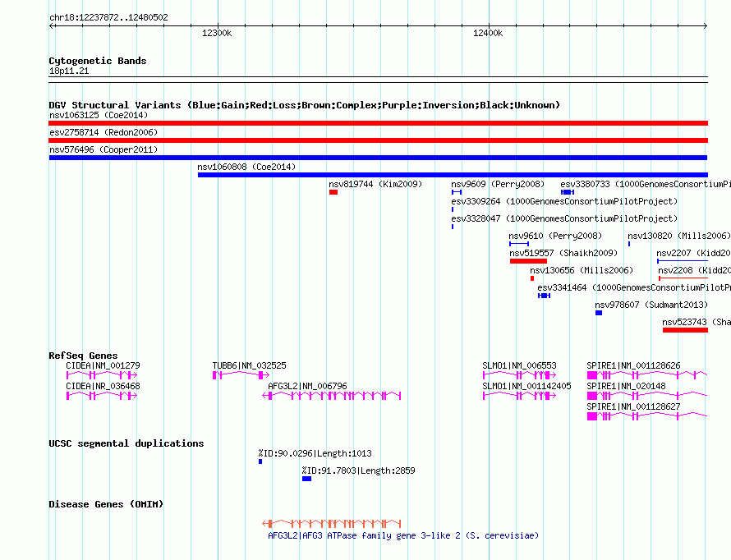The height and width of the screenshot is (560, 731).
Task: Click the UCSC segmental duplications track title
Action: click(126, 443)
